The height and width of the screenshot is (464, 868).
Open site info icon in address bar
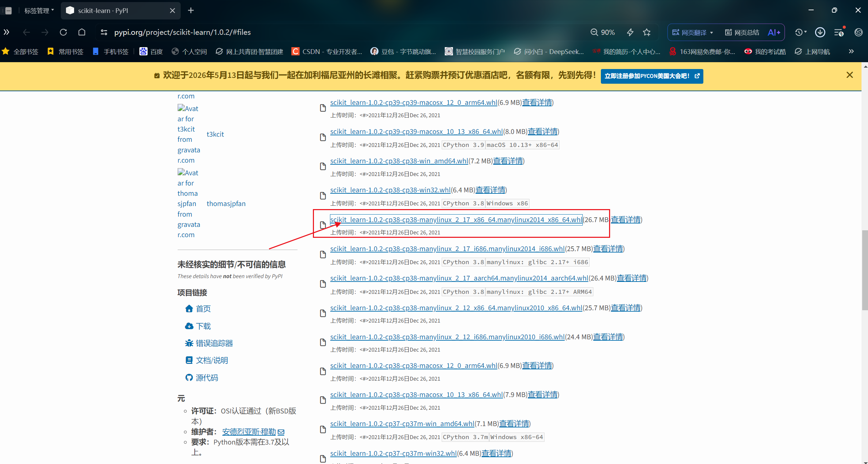point(104,32)
